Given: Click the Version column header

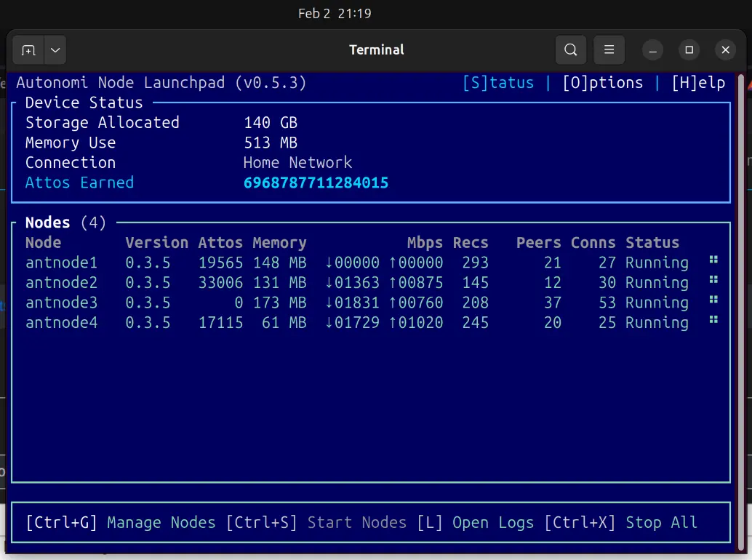Looking at the screenshot, I should click(x=157, y=243).
